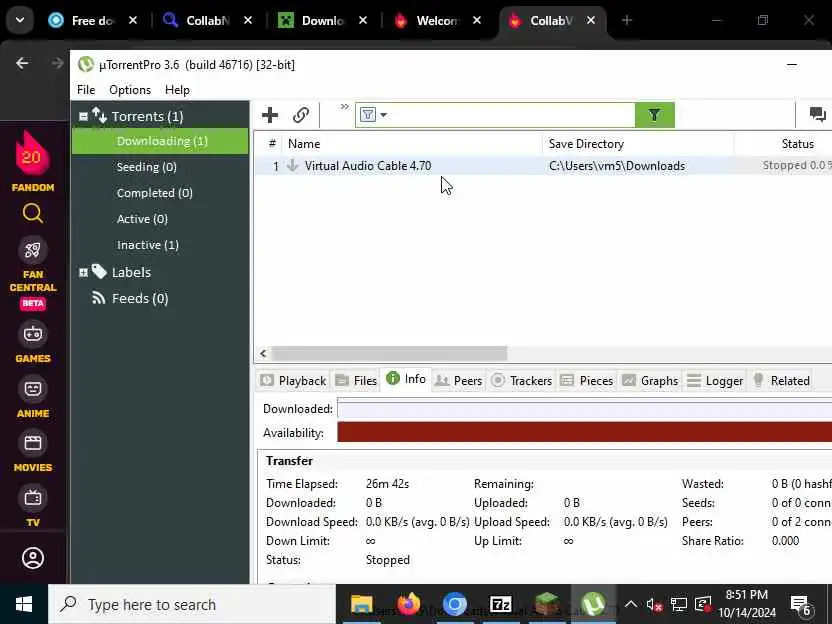The image size is (832, 624).
Task: Switch to the Info tab
Action: 406,379
